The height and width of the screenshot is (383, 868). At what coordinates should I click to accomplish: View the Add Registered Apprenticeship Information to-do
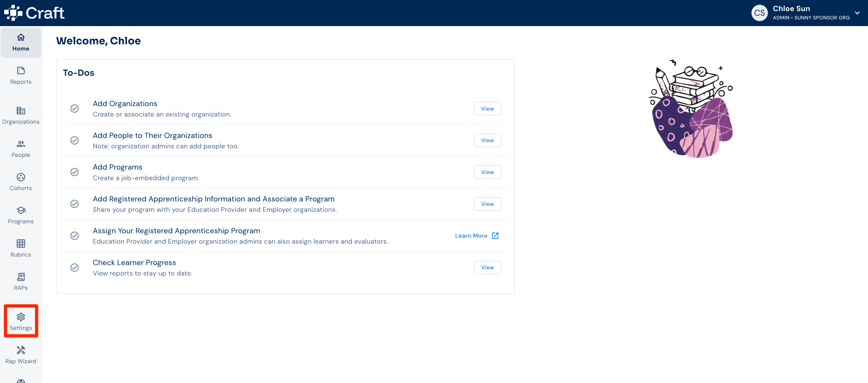click(488, 204)
